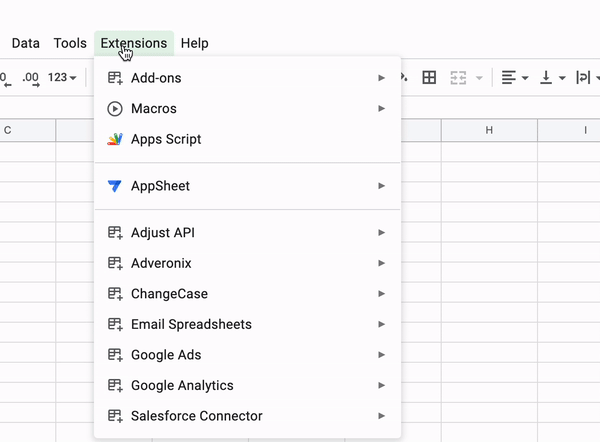This screenshot has height=442, width=600.
Task: Open the ChangeCase add-on entry
Action: 247,294
